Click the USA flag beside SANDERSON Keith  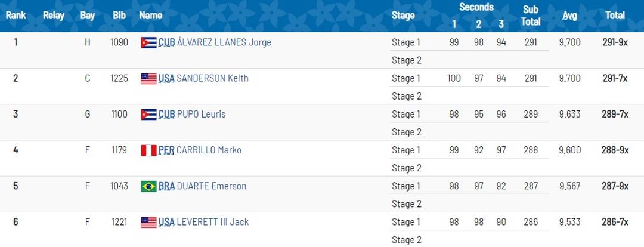pos(148,79)
